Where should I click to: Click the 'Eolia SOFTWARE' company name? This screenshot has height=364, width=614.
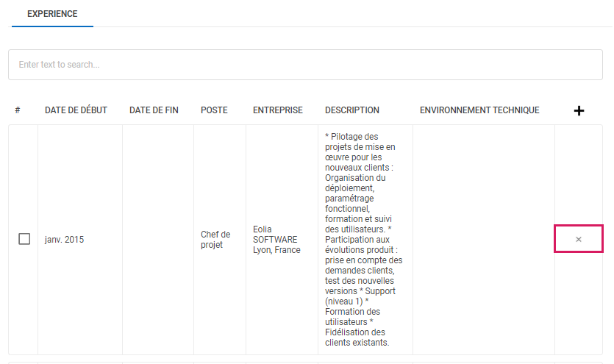275,235
